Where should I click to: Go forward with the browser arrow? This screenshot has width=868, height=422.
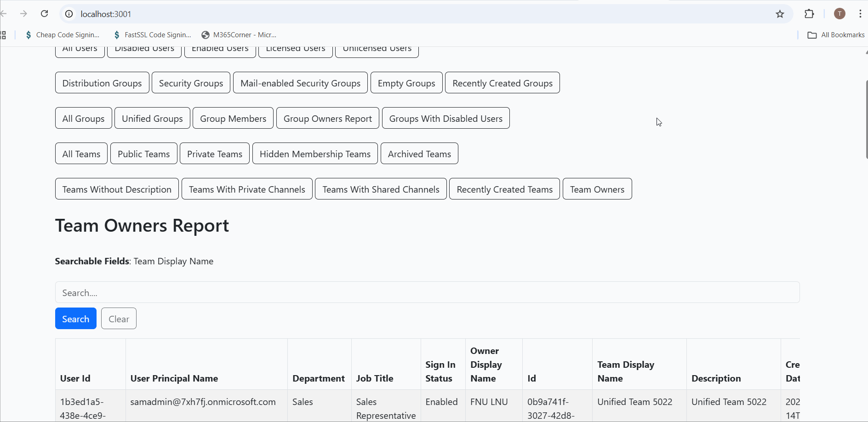23,14
